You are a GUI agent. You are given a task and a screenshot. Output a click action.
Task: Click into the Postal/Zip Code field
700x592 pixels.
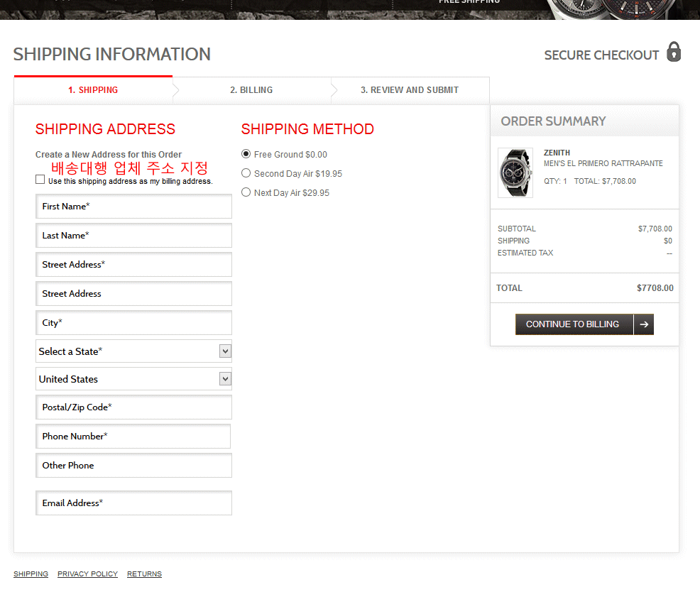click(x=133, y=407)
